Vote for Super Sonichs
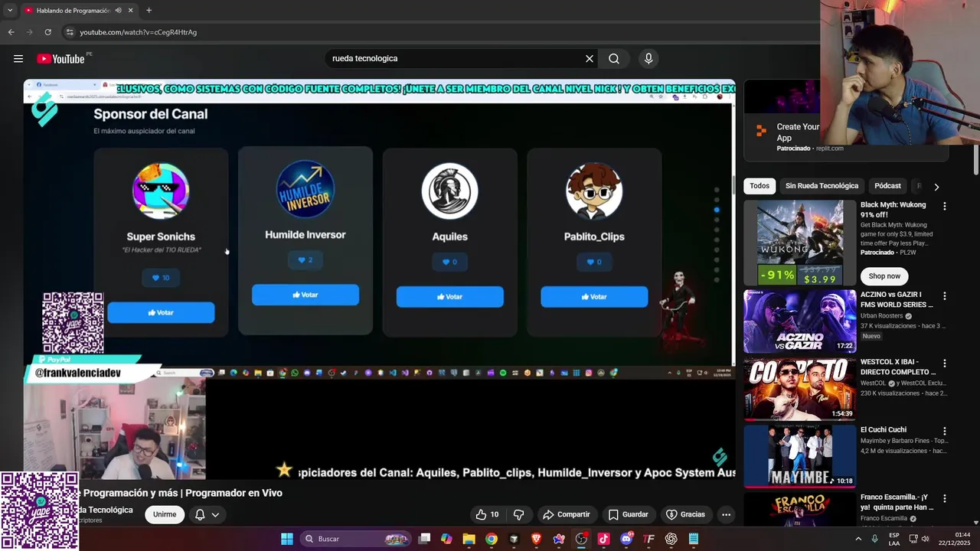This screenshot has height=551, width=980. pyautogui.click(x=161, y=312)
